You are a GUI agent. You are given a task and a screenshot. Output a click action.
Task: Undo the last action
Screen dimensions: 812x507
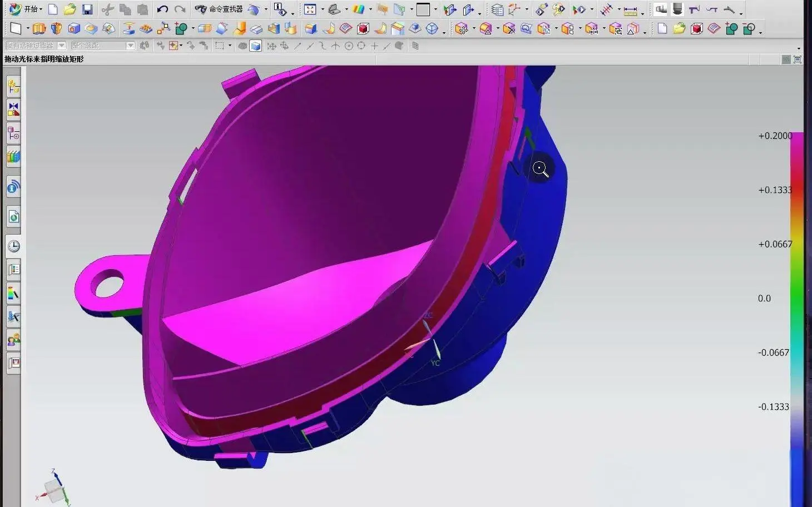point(162,9)
